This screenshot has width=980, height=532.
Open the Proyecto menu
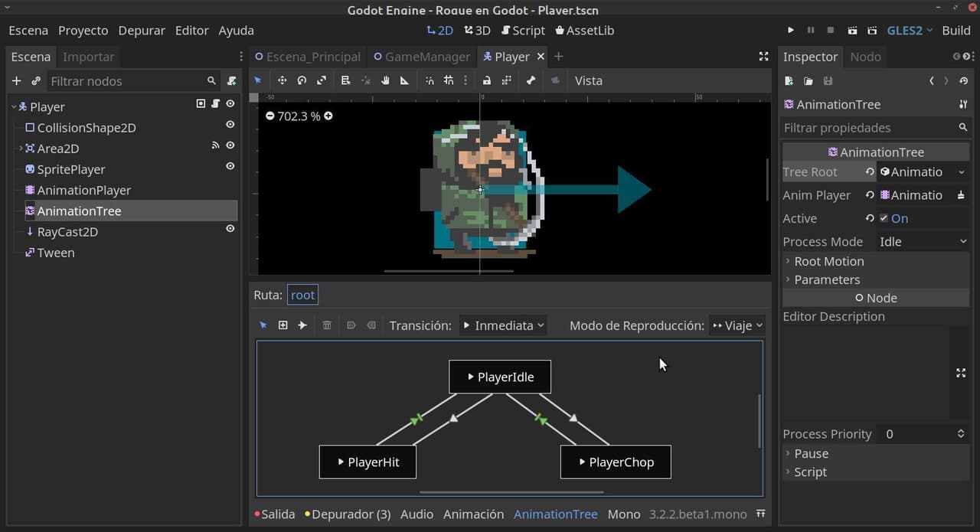[x=83, y=31]
